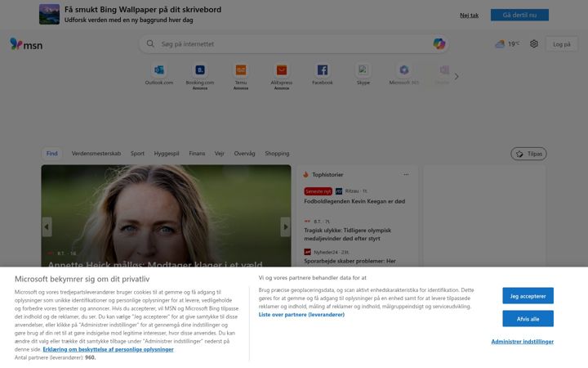The height and width of the screenshot is (368, 588).
Task: Go to previous carousel story arrow
Action: tap(47, 227)
